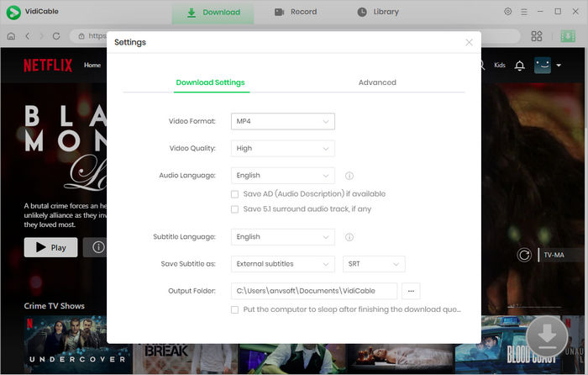Open the hamburger menu in title bar
Viewport: 588px width, 375px height.
(x=524, y=12)
